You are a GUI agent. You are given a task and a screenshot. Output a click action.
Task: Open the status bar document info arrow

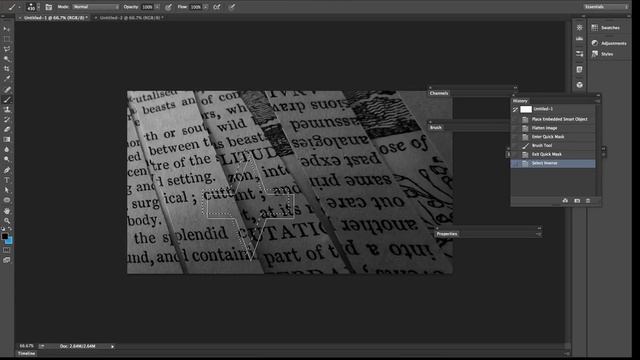[113, 347]
